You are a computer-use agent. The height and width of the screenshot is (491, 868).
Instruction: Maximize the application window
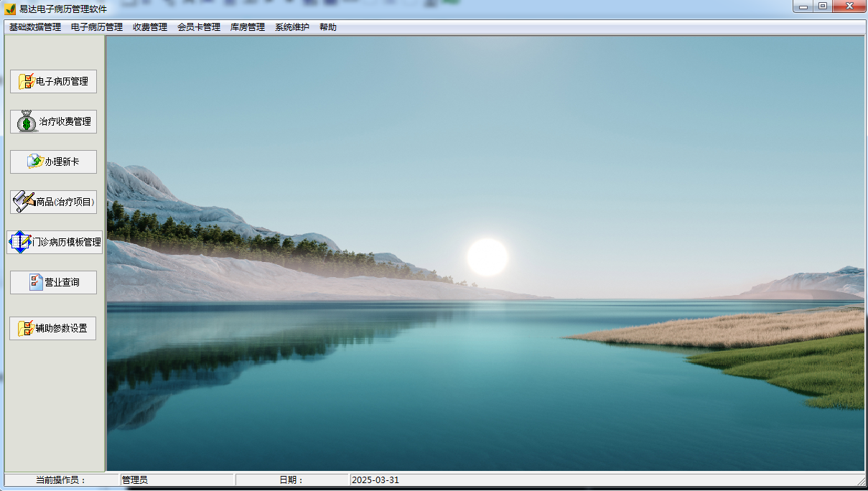point(823,6)
